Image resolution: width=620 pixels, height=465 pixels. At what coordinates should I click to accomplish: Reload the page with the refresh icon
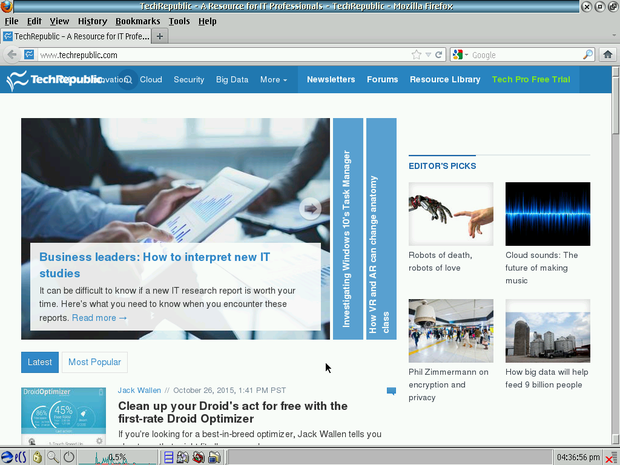click(x=438, y=55)
